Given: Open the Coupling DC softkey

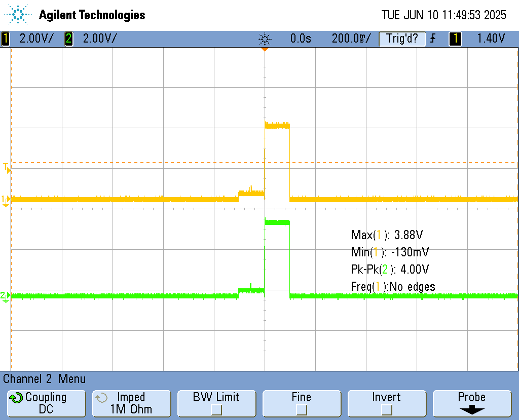Looking at the screenshot, I should (46, 403).
